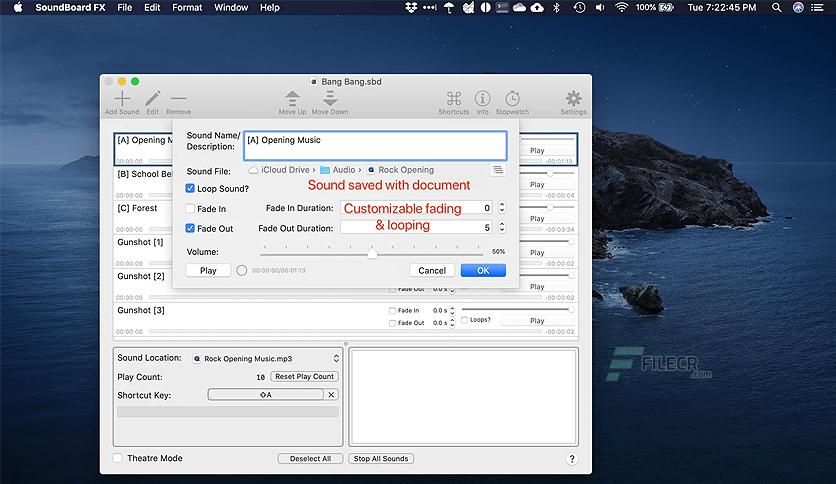836x484 pixels.
Task: Click Gunshot [3] Fade In stepper
Action: [x=452, y=310]
